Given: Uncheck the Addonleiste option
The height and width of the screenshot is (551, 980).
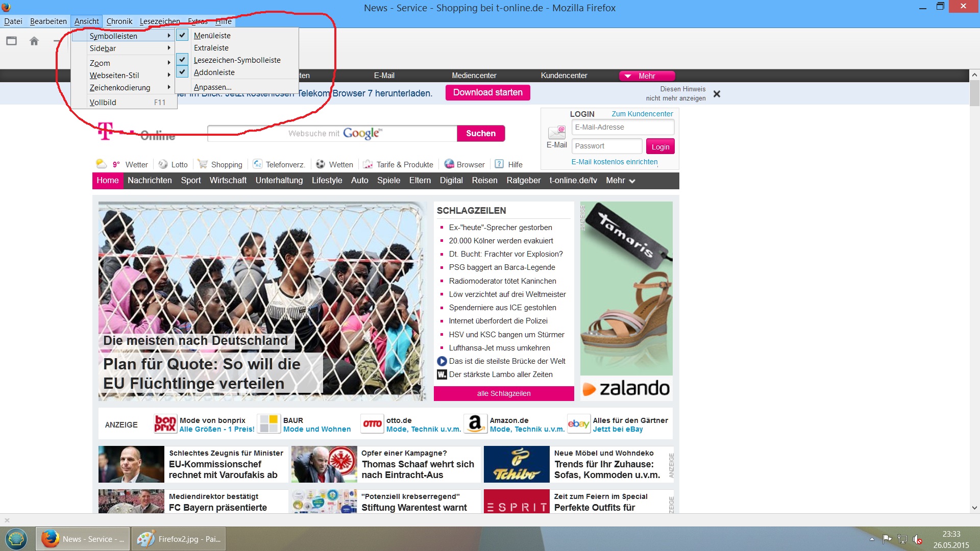Looking at the screenshot, I should pos(182,72).
